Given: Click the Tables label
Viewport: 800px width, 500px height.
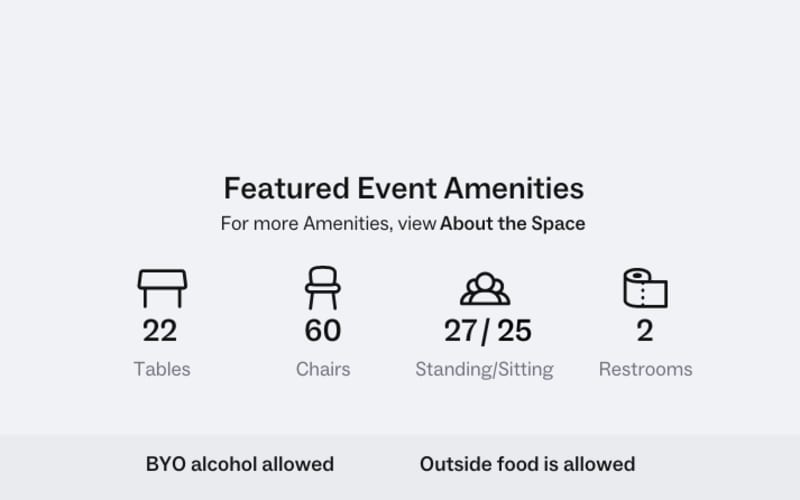Looking at the screenshot, I should [162, 369].
